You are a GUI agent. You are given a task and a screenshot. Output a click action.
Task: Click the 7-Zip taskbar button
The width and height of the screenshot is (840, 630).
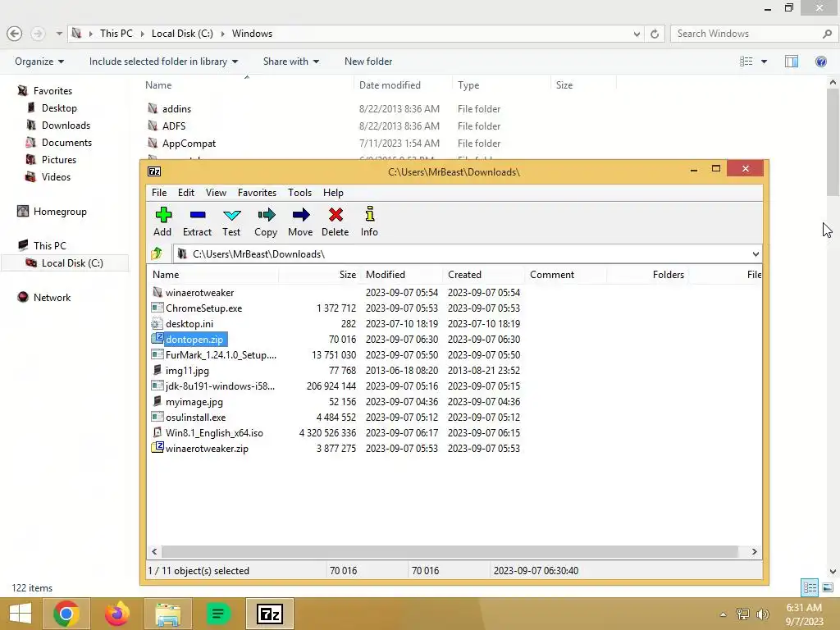[x=269, y=614]
